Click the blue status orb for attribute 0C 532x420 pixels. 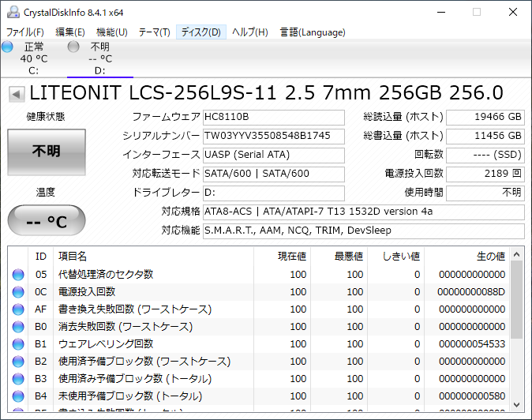tap(18, 292)
